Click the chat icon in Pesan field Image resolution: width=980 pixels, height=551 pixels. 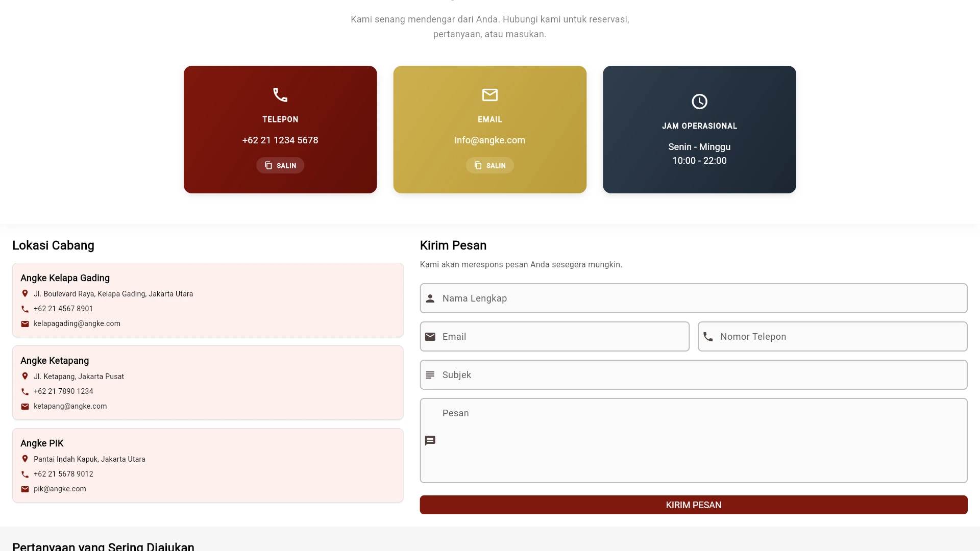pos(430,440)
